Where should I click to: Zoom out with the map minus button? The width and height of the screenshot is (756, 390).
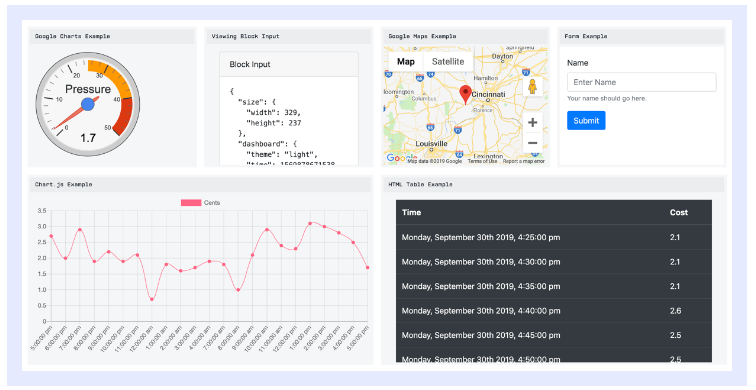click(x=532, y=143)
